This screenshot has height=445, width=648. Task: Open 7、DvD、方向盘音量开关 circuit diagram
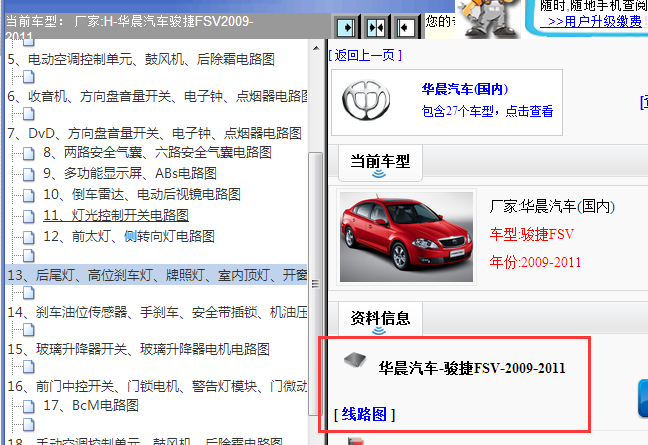pyautogui.click(x=154, y=133)
